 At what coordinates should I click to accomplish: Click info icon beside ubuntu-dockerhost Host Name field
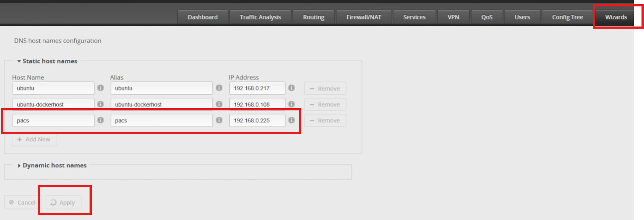[101, 104]
